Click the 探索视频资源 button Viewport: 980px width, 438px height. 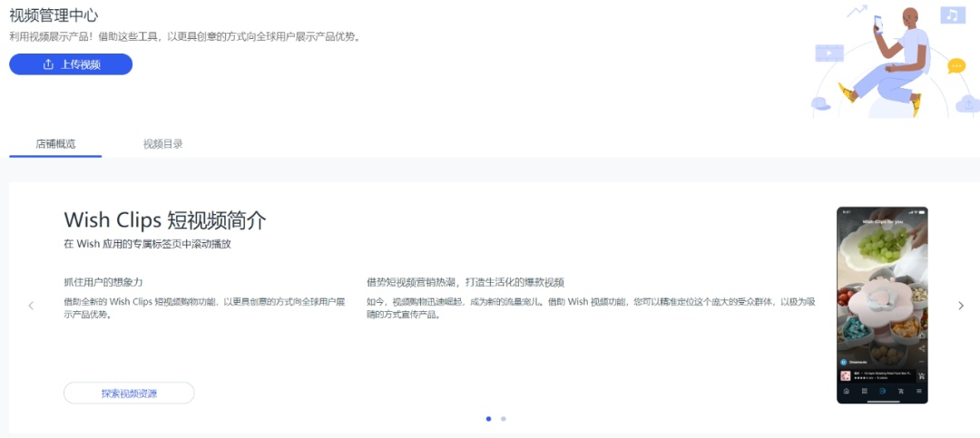[129, 393]
